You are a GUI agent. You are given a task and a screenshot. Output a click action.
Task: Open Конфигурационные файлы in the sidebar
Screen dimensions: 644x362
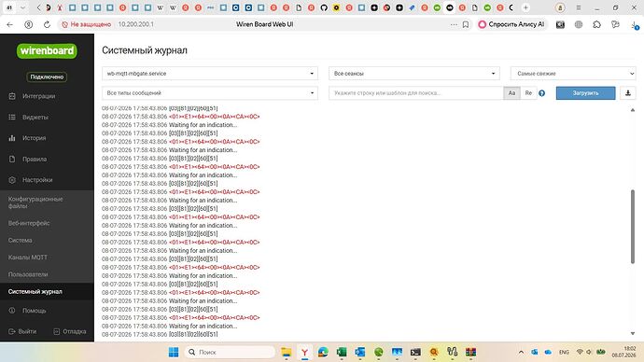(x=35, y=202)
